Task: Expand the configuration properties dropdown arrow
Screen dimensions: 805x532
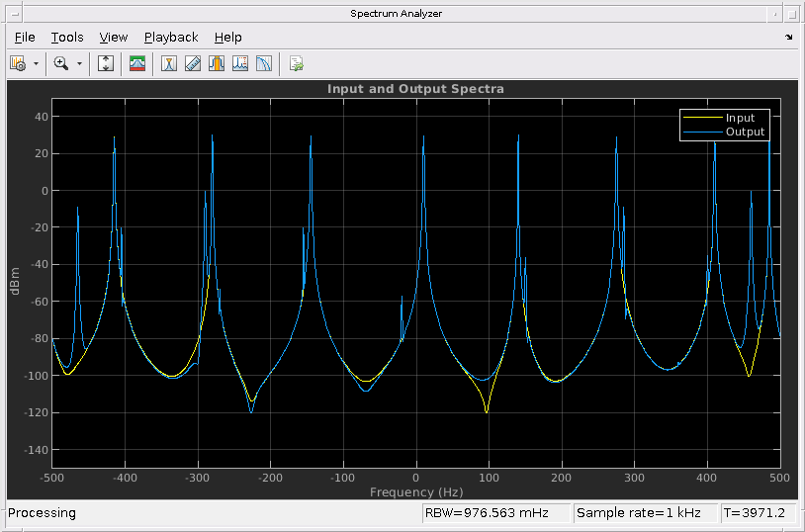Action: (36, 63)
